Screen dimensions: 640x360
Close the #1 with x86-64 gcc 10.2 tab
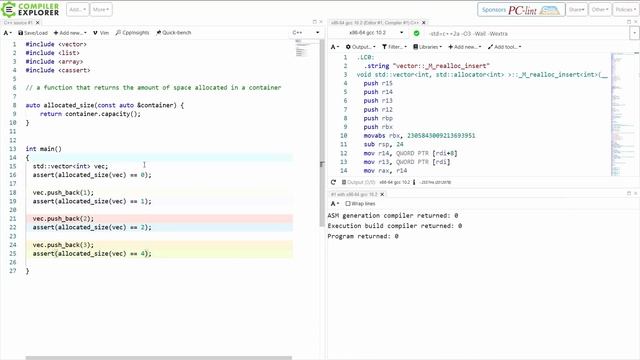382,194
